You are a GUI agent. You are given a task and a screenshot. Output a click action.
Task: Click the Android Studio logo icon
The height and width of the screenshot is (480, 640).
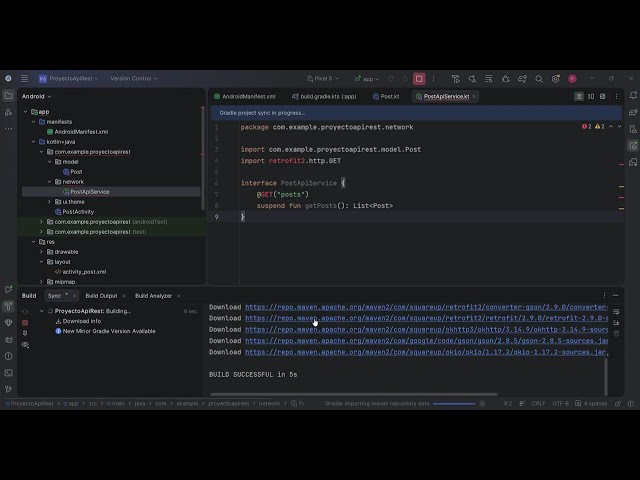[8, 78]
